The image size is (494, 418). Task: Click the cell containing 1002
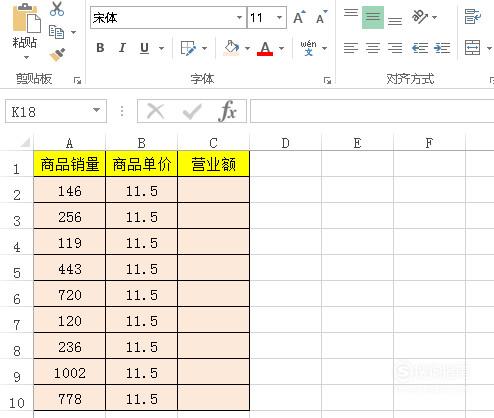70,372
